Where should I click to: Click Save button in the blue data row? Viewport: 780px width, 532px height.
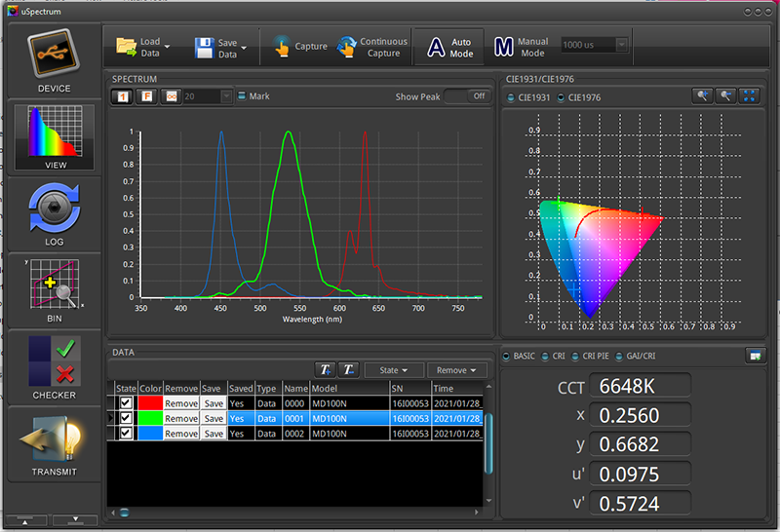pos(214,434)
